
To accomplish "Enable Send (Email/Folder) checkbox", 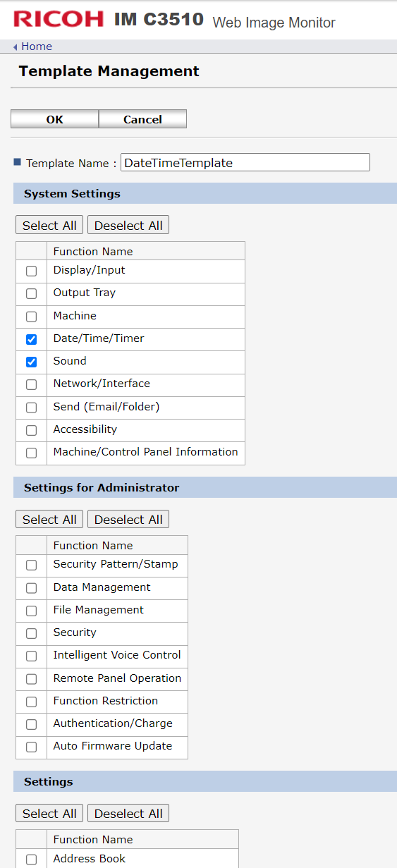I will click(x=31, y=408).
